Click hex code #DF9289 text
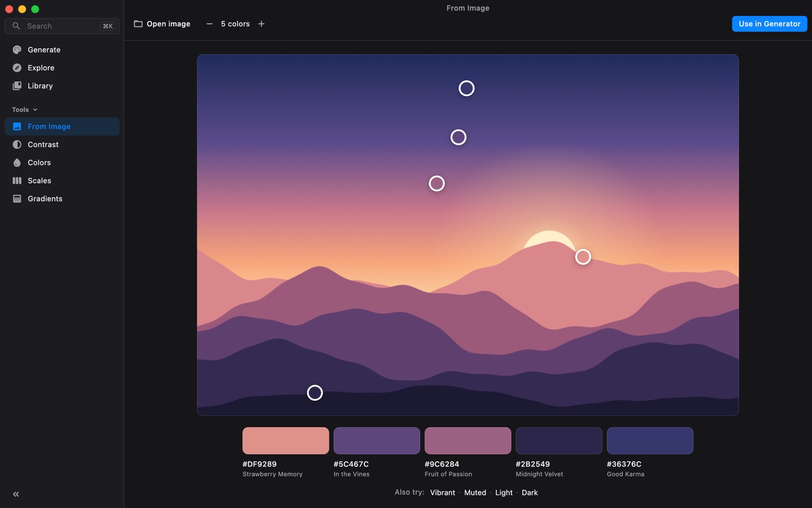 click(259, 464)
